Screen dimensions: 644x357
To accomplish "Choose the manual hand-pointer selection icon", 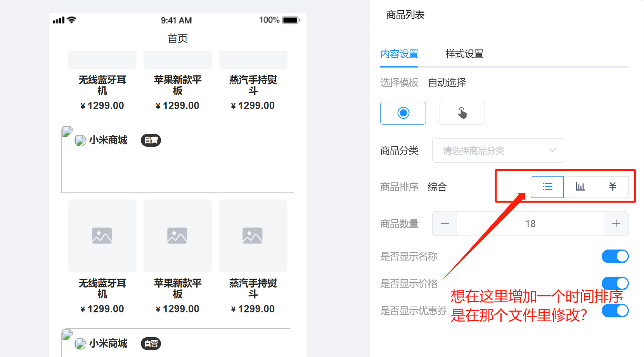I will [462, 113].
